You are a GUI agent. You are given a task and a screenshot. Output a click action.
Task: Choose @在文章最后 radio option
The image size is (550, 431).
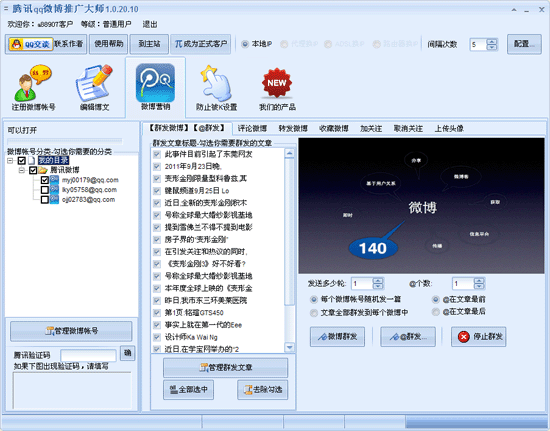435,311
